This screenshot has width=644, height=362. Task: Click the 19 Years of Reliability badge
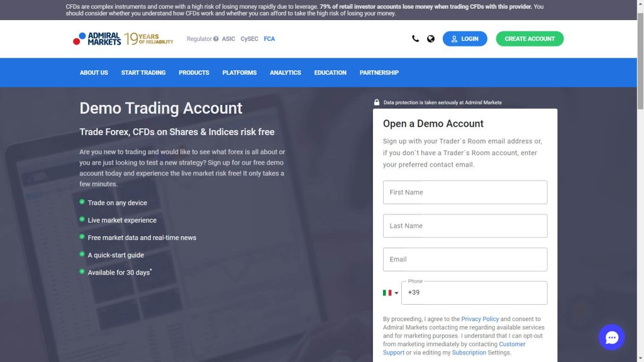click(148, 38)
